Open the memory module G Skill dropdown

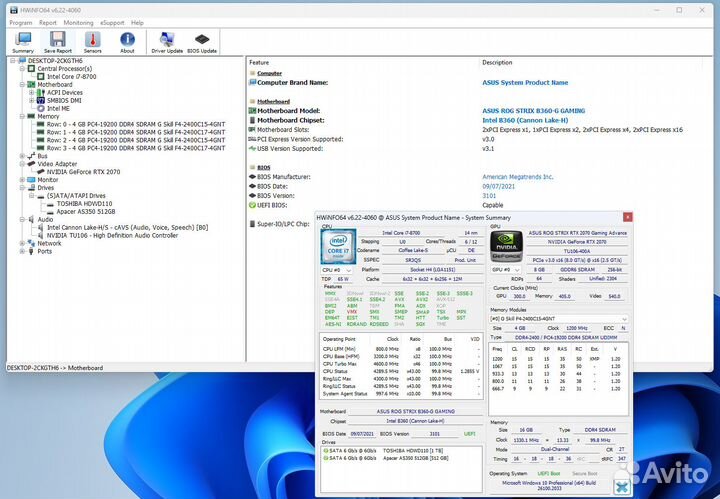click(x=559, y=319)
